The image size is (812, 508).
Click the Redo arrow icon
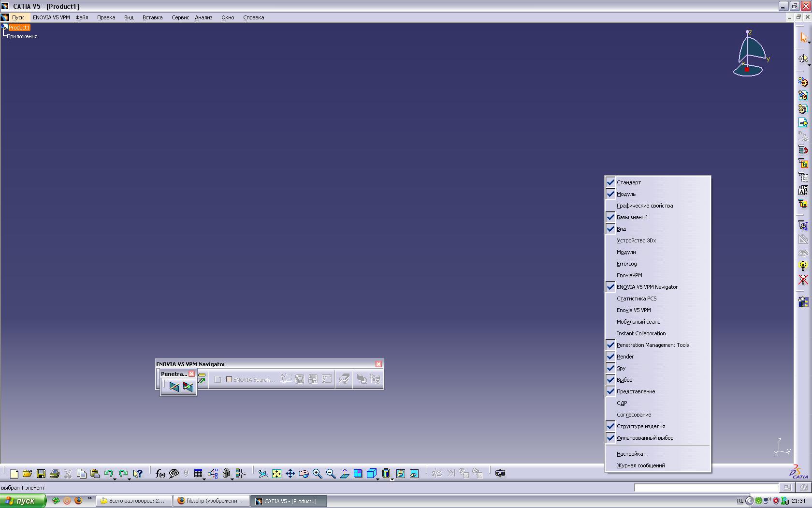tap(123, 473)
